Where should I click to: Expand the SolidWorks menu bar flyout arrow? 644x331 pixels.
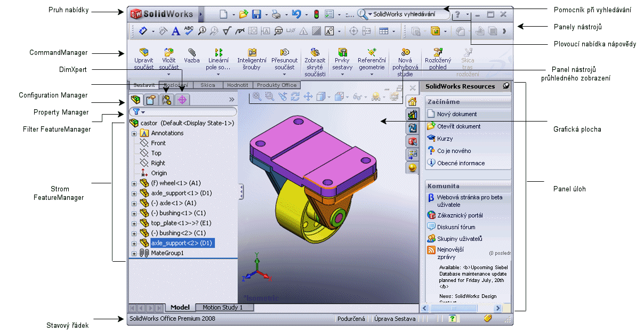(200, 14)
